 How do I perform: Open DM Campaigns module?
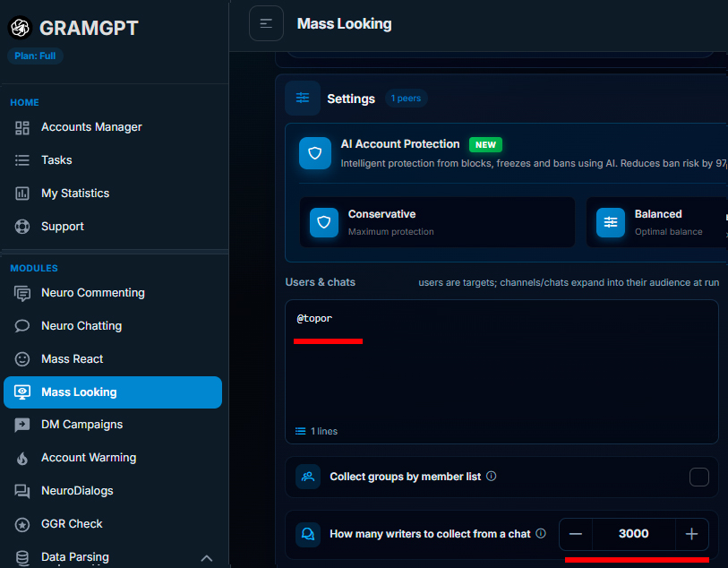81,425
